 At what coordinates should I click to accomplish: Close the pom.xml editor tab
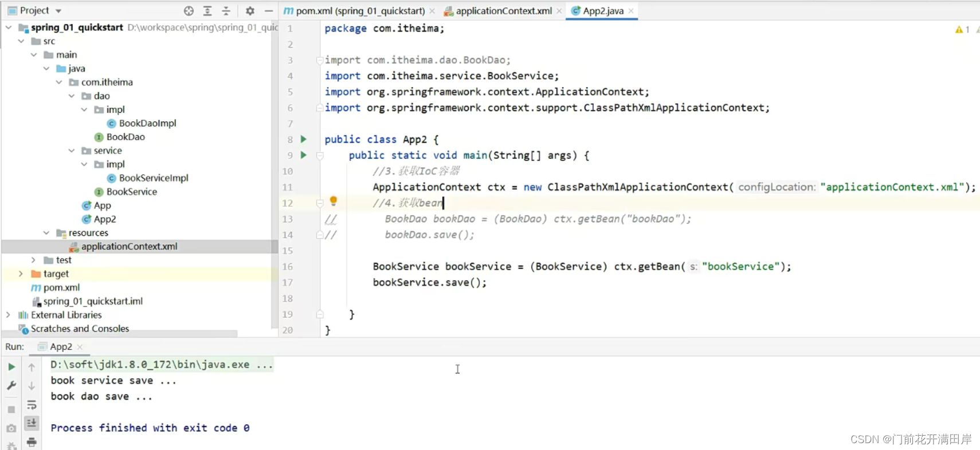click(432, 11)
